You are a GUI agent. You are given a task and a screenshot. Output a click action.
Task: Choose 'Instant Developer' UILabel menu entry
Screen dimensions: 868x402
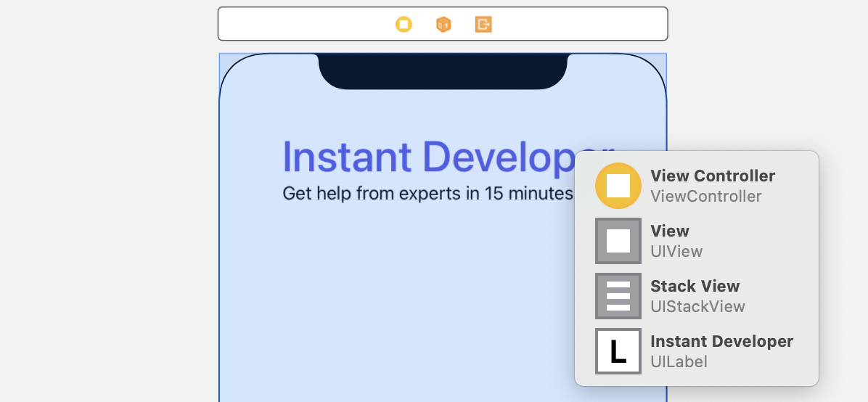[x=721, y=342]
